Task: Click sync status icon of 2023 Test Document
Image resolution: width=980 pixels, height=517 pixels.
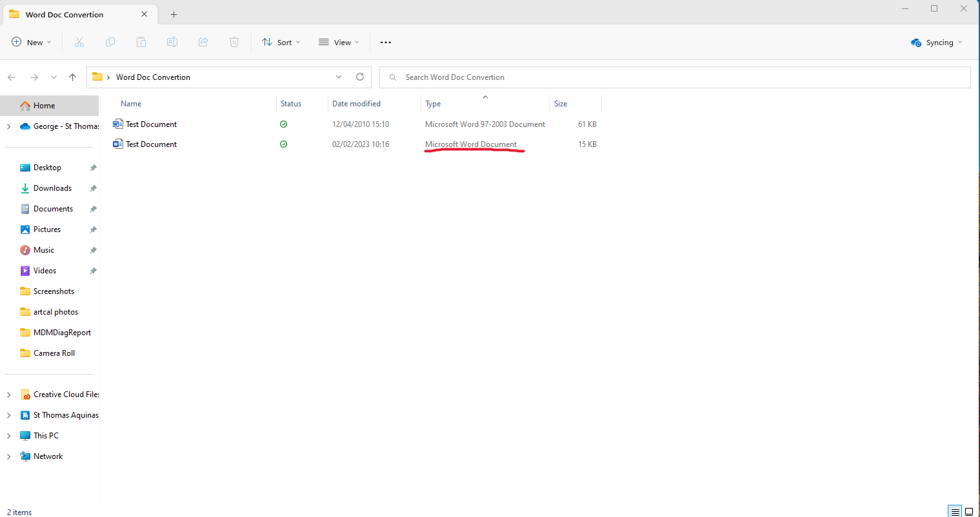Action: pyautogui.click(x=283, y=144)
